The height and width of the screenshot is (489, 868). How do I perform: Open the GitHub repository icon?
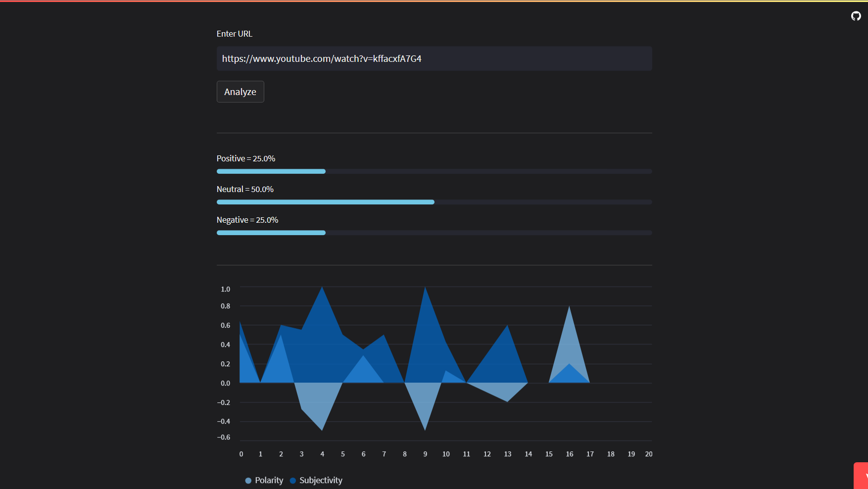coord(856,16)
